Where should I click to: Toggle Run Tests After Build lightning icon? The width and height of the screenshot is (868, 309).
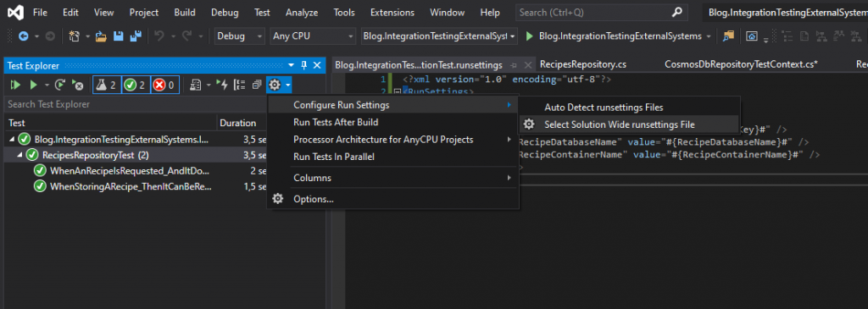pyautogui.click(x=223, y=85)
